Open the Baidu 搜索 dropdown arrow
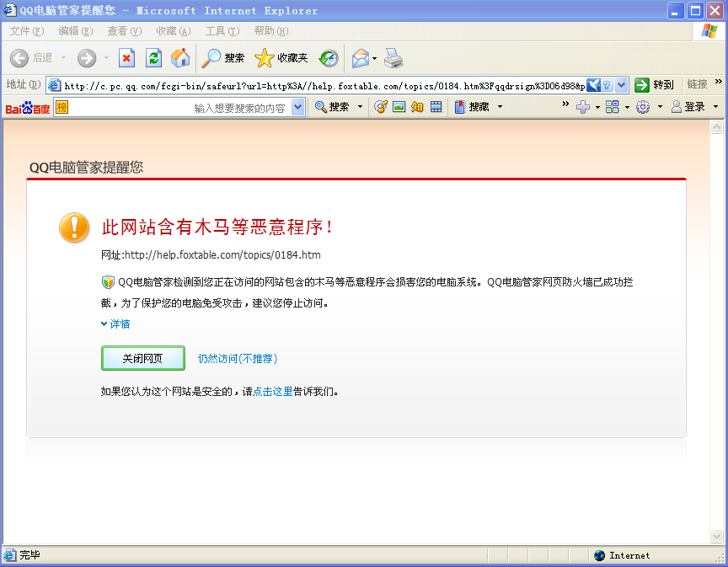728x567 pixels. point(360,107)
